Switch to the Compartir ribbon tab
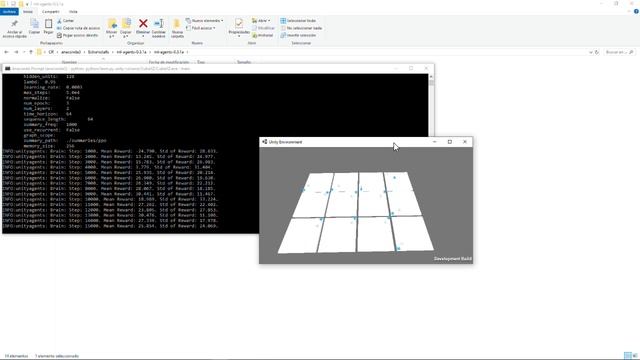The width and height of the screenshot is (640, 360). 51,11
